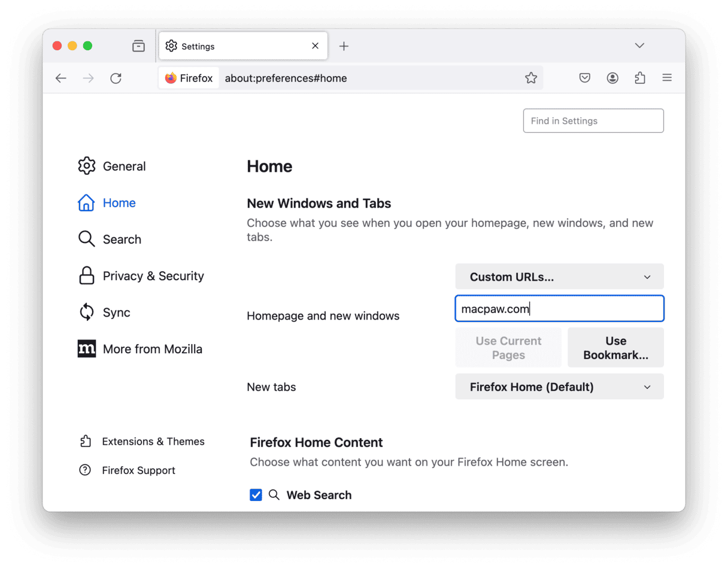This screenshot has width=728, height=568.
Task: Click the General gear icon in the sidebar
Action: pos(87,166)
